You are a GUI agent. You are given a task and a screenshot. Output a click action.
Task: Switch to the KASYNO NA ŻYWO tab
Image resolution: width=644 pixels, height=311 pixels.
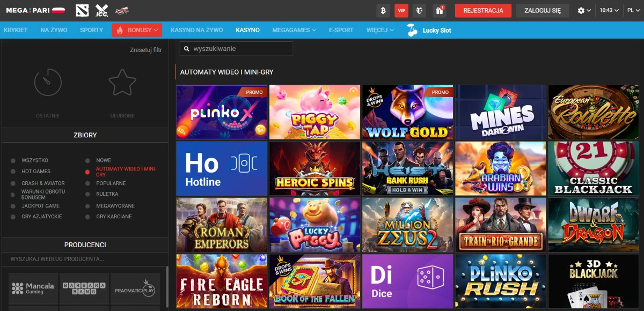click(197, 30)
